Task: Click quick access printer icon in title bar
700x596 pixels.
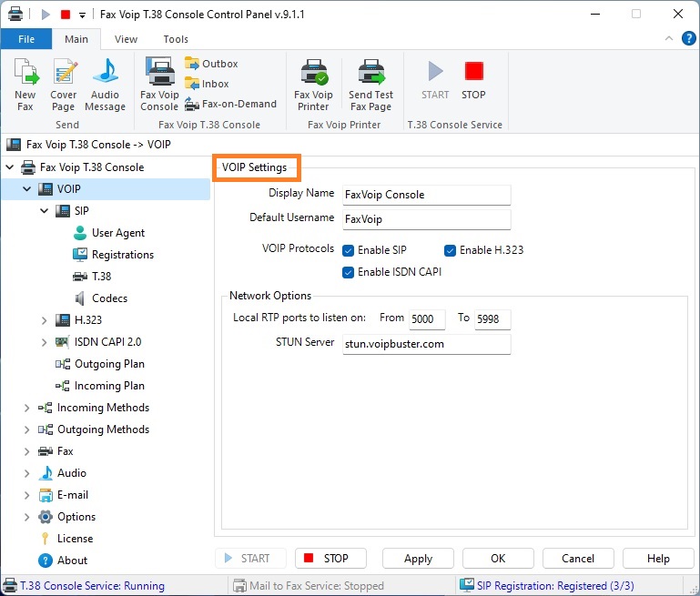Action: pos(15,14)
